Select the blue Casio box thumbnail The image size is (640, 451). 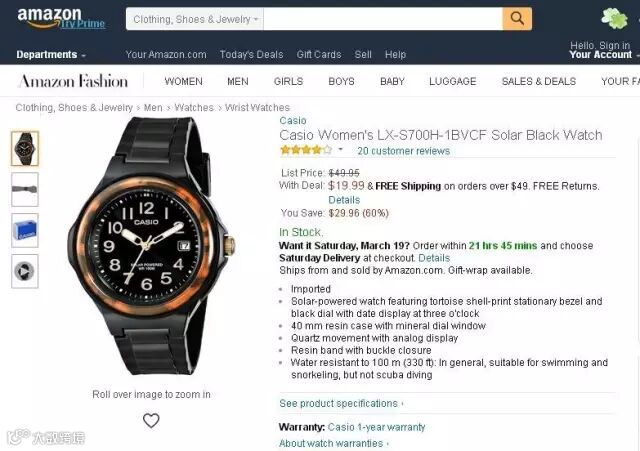click(x=25, y=230)
